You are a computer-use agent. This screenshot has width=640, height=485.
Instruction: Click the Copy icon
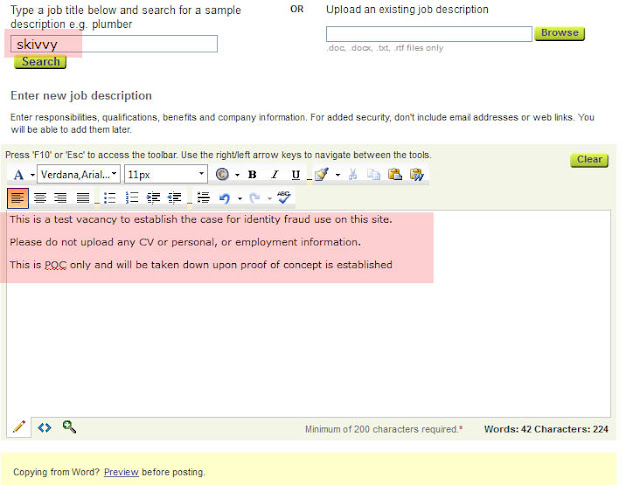coord(373,174)
